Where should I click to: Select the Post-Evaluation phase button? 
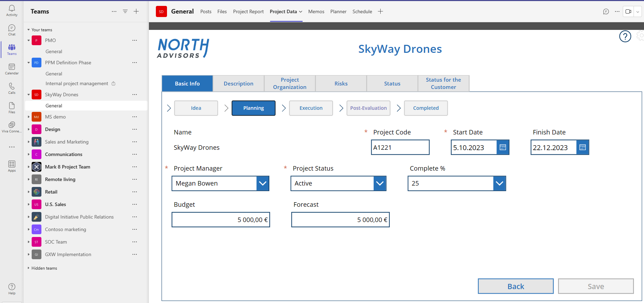pos(368,108)
